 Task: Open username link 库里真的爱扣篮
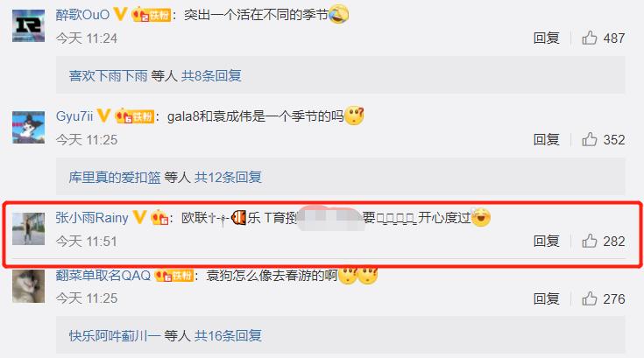[x=115, y=177]
